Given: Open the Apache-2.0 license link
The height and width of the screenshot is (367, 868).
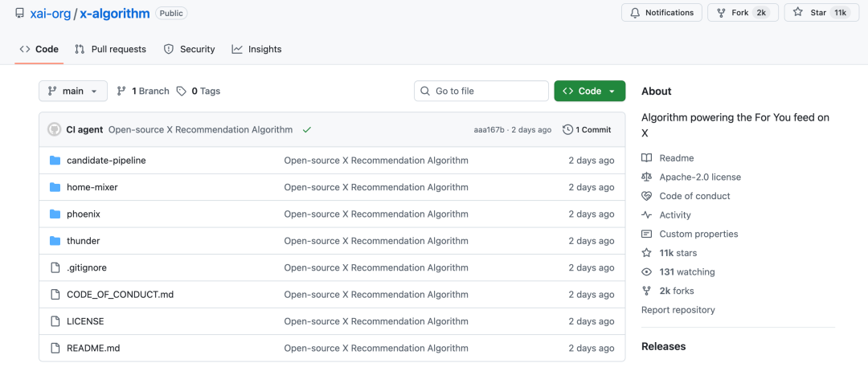Looking at the screenshot, I should (x=700, y=177).
